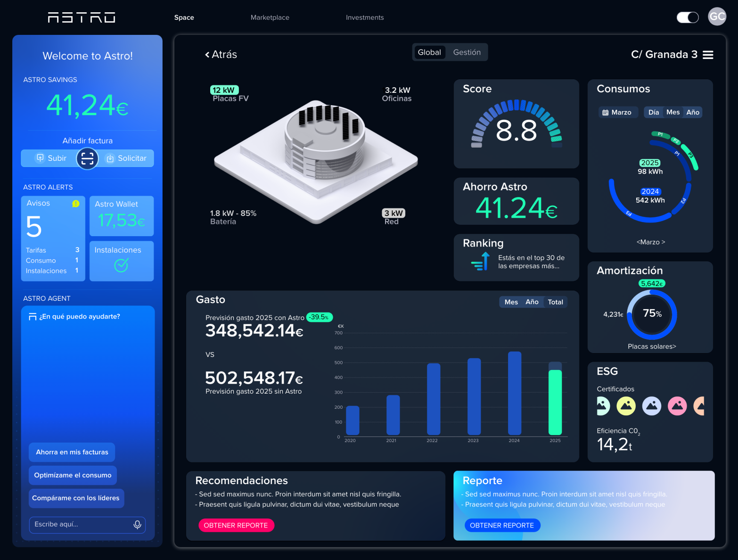Click the yellow ESG certificate badge
This screenshot has height=560, width=738.
pyautogui.click(x=626, y=406)
